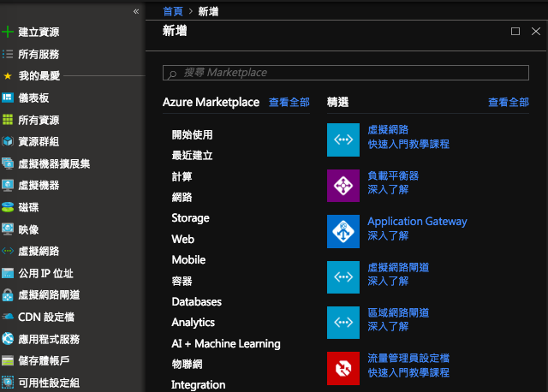
Task: Click the Application Gateway tile icon
Action: tap(343, 231)
